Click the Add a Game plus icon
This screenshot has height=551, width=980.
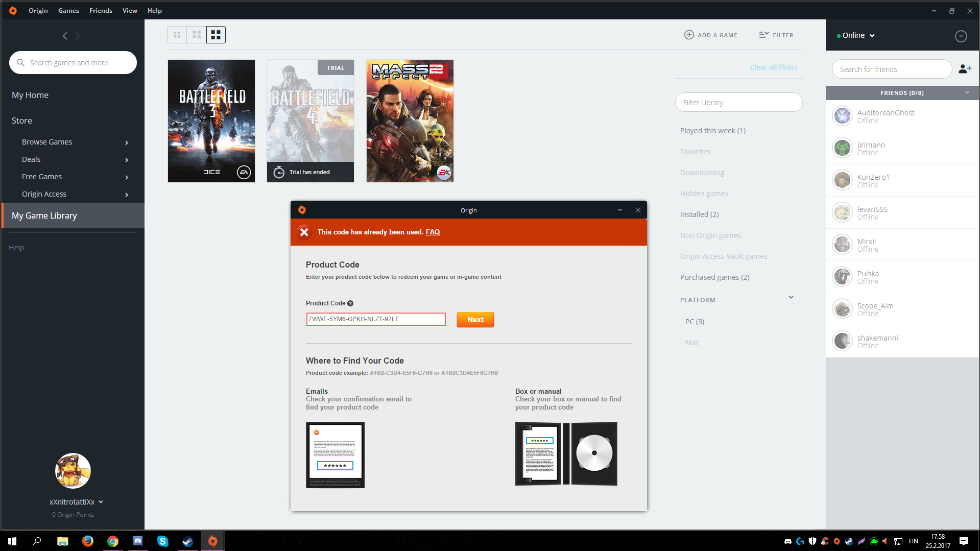click(x=689, y=35)
